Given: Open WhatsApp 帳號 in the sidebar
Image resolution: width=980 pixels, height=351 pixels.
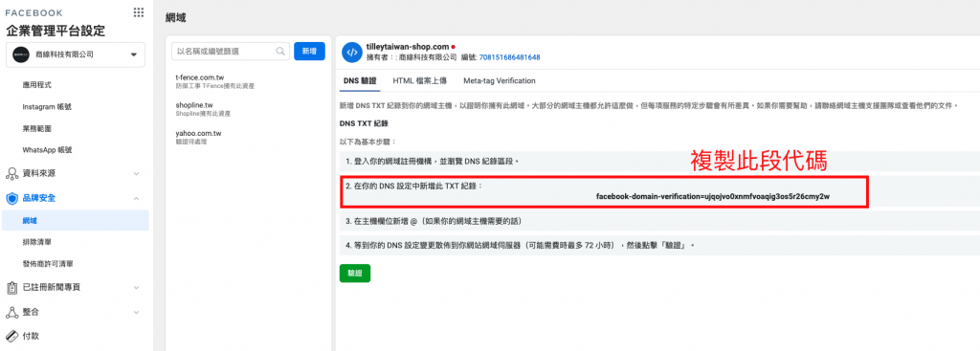Looking at the screenshot, I should (47, 150).
